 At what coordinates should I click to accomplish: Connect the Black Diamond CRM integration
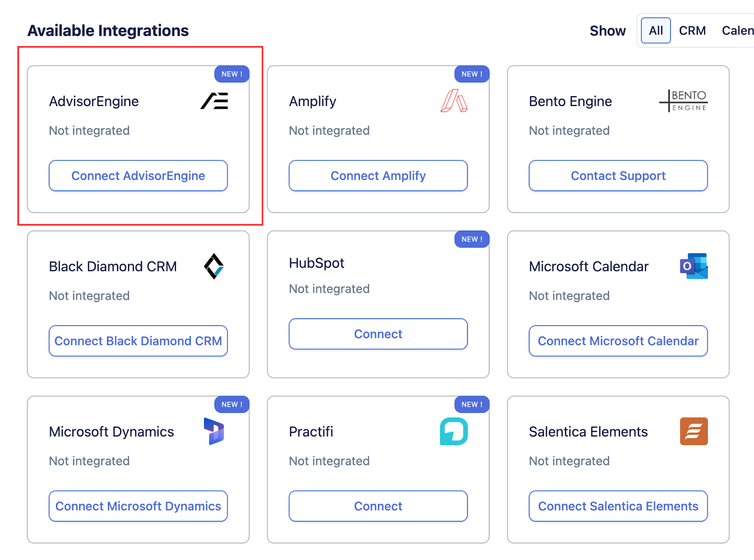[x=138, y=341]
